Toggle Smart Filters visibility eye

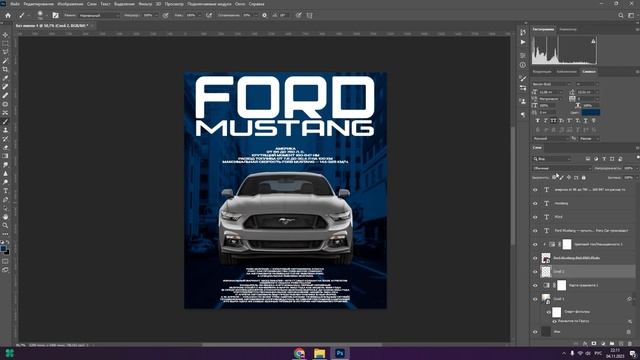coord(549,312)
